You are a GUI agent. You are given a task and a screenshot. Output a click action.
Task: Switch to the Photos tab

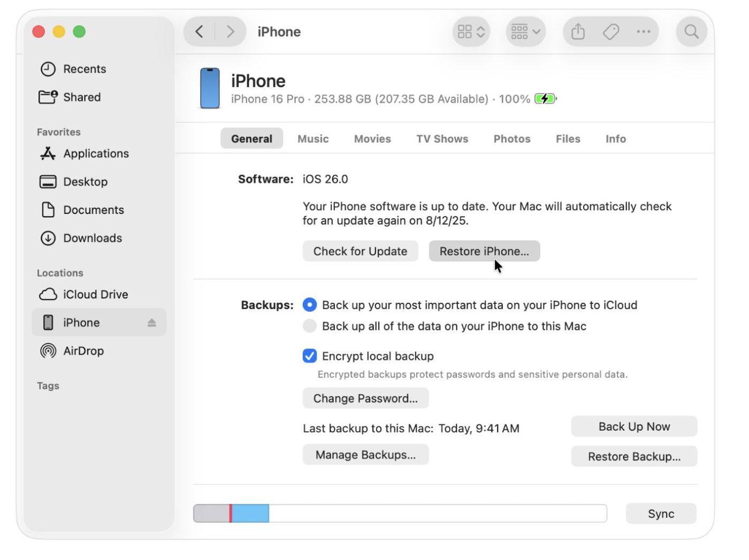[x=511, y=139]
